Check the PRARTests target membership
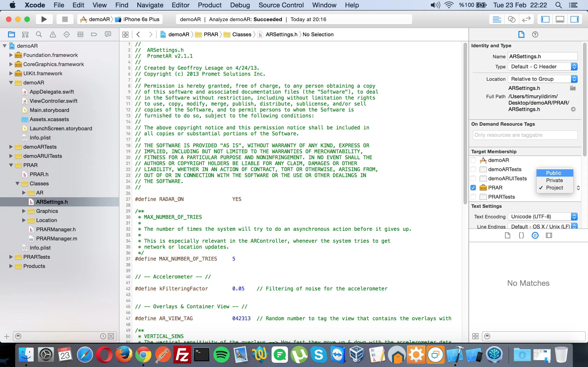The image size is (588, 367). 473,197
